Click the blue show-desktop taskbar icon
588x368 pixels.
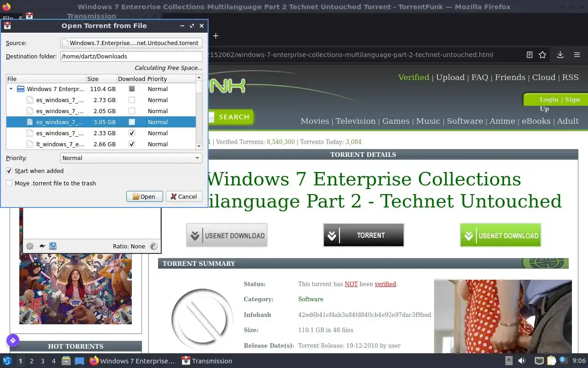tap(79, 361)
